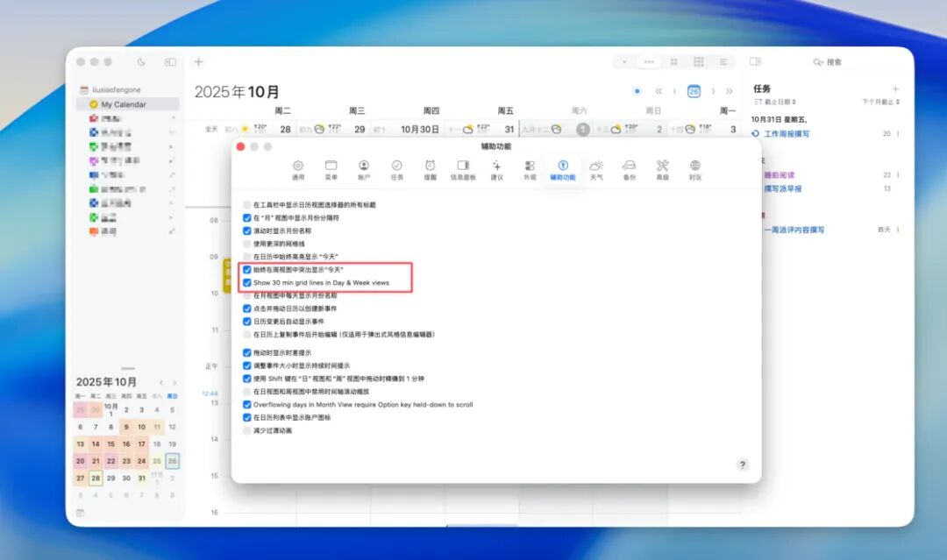Go to previous day with single left chevron

pos(674,91)
